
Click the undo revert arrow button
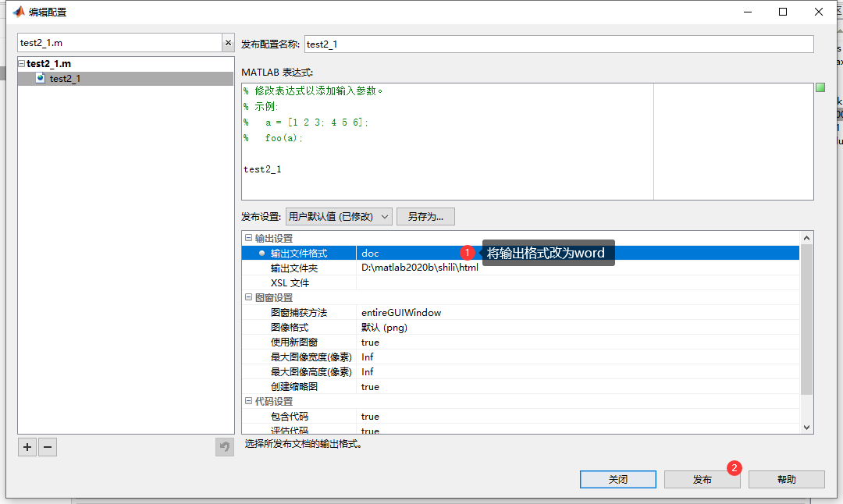pyautogui.click(x=225, y=447)
